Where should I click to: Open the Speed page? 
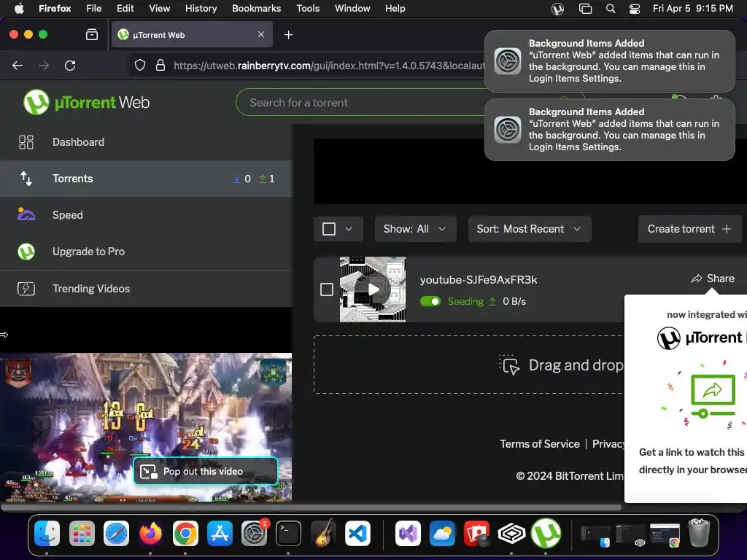[x=146, y=215]
